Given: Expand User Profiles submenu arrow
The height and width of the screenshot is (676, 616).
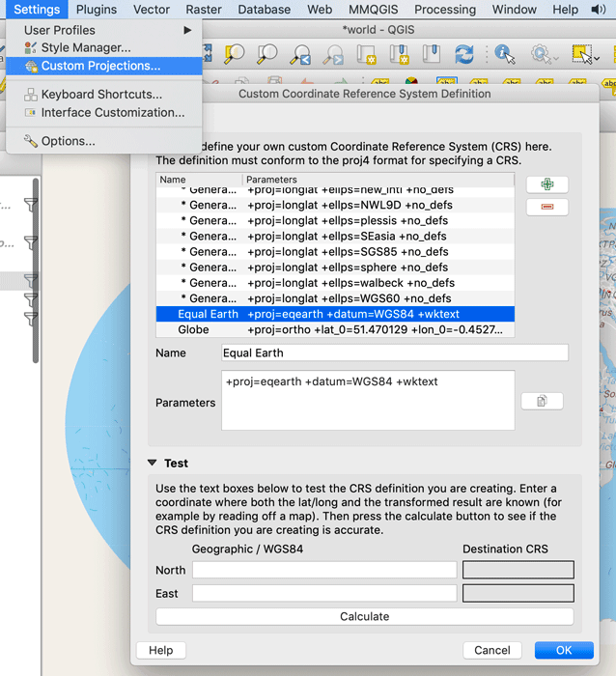Looking at the screenshot, I should coord(187,30).
